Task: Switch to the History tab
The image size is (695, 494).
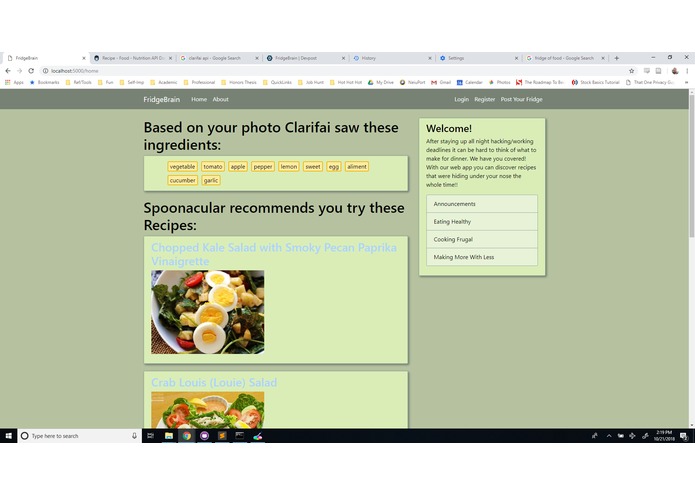Action: pos(392,58)
